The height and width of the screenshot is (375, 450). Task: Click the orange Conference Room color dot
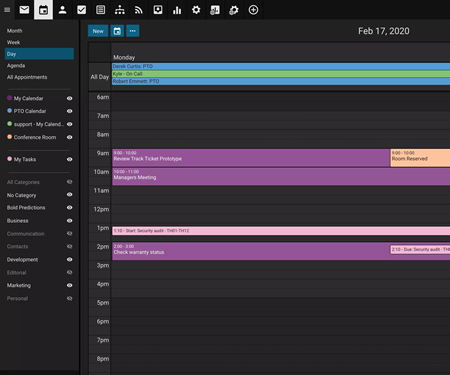click(9, 137)
